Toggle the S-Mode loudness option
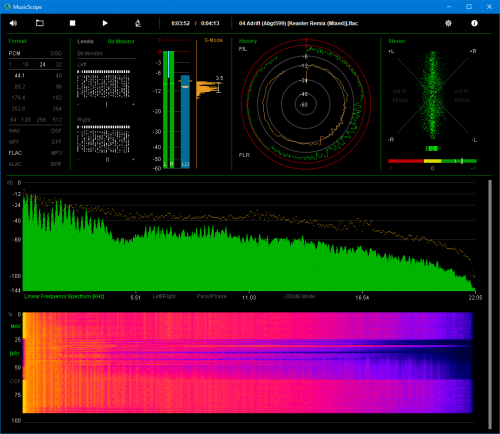 [x=213, y=40]
